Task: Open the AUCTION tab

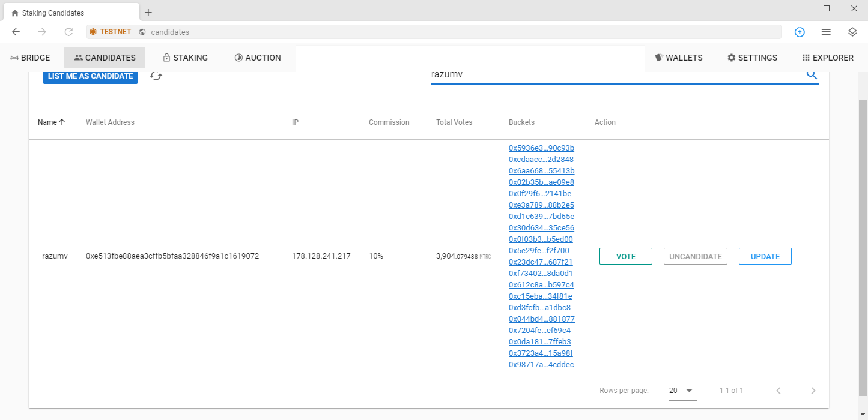Action: (258, 58)
